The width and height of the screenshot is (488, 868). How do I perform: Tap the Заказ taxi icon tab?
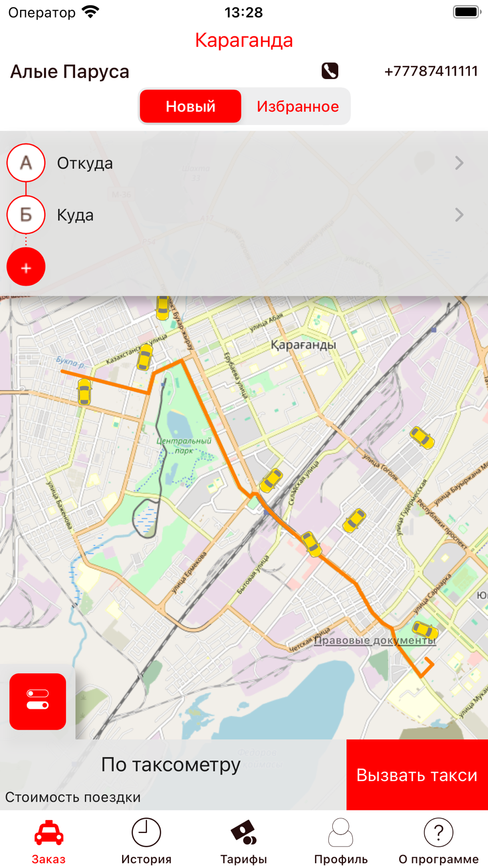[x=49, y=841]
